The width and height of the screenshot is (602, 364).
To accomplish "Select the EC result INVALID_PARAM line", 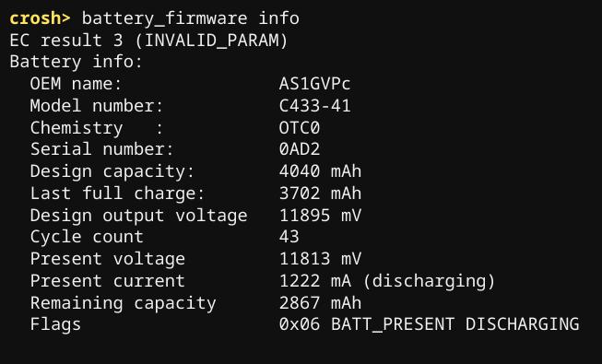I will (x=148, y=41).
